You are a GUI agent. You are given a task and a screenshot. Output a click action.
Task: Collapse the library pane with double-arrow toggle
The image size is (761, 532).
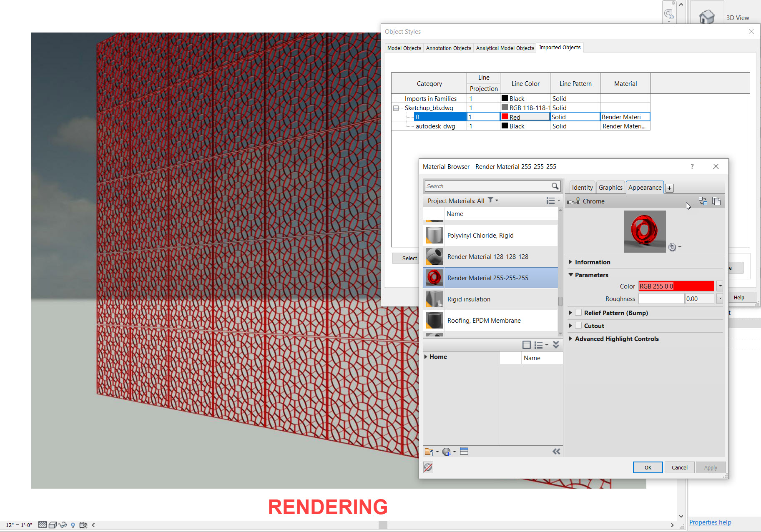pos(556,452)
